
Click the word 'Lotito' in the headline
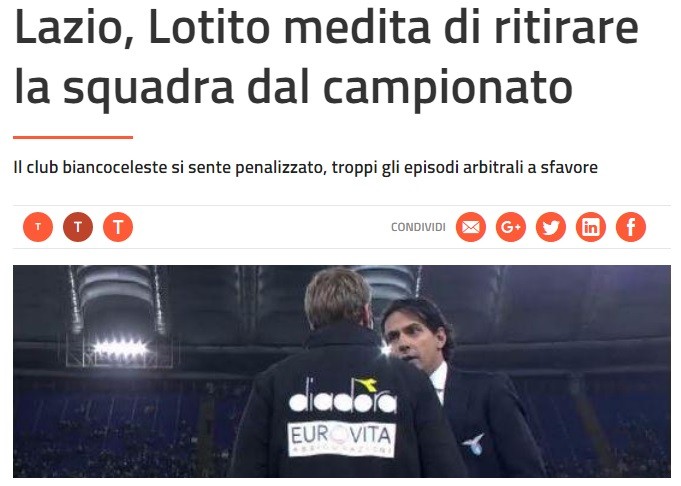[x=210, y=28]
